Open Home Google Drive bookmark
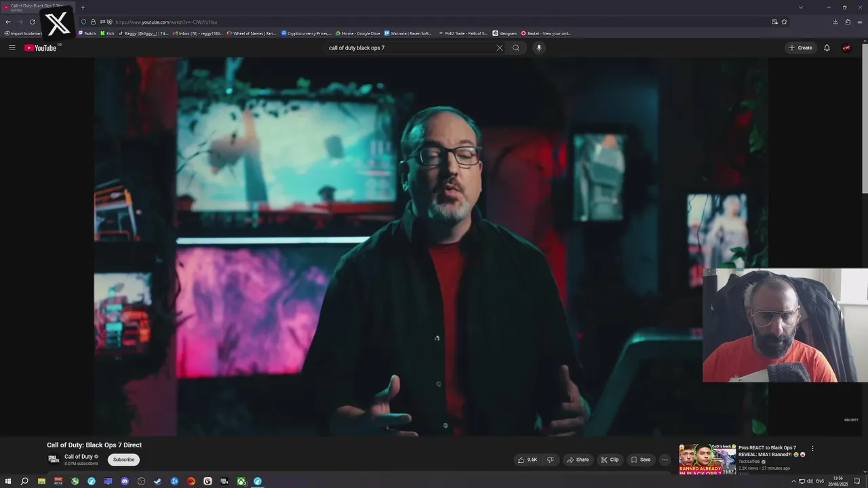This screenshot has width=868, height=488. pos(357,33)
